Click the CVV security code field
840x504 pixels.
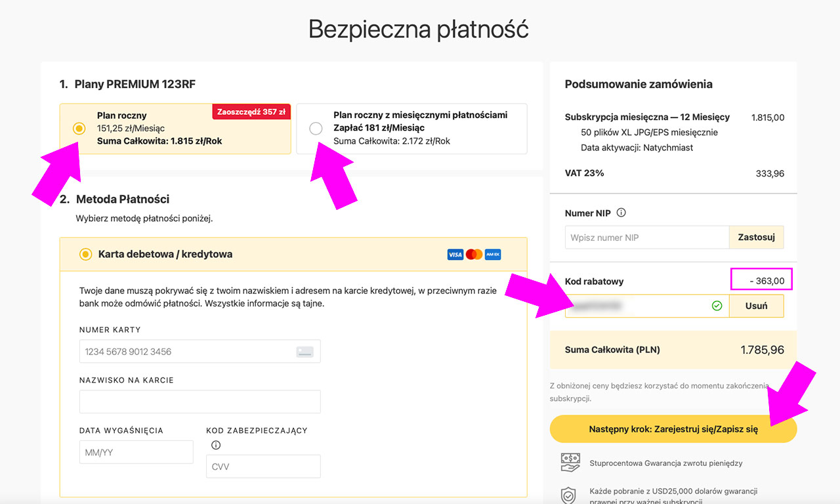coord(262,467)
